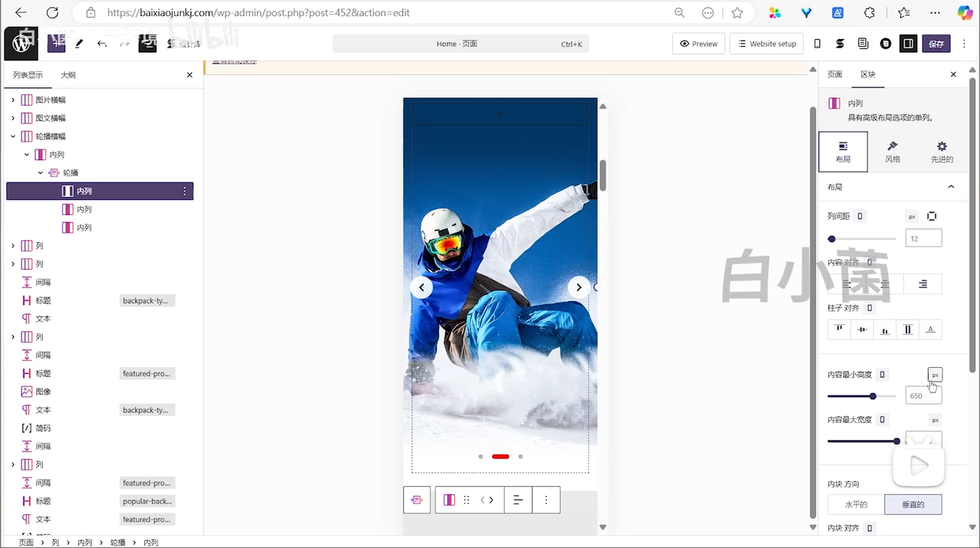Open block toolbar more options menu
980x548 pixels.
point(546,500)
